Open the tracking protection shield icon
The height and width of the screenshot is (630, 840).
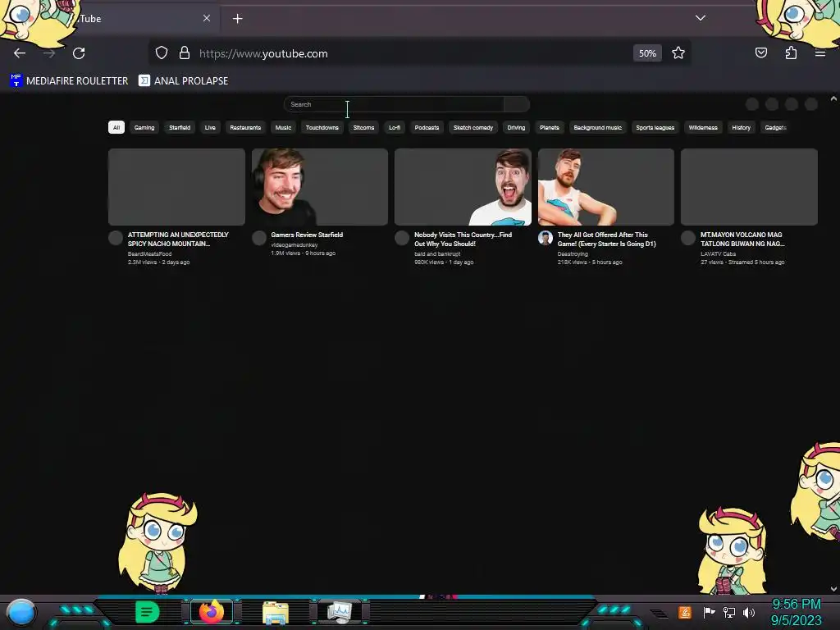(162, 53)
